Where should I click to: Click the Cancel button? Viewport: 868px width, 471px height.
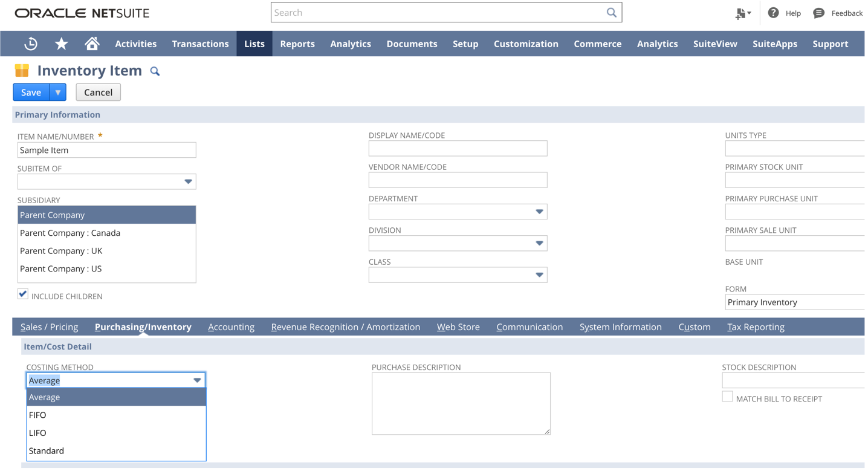point(98,92)
